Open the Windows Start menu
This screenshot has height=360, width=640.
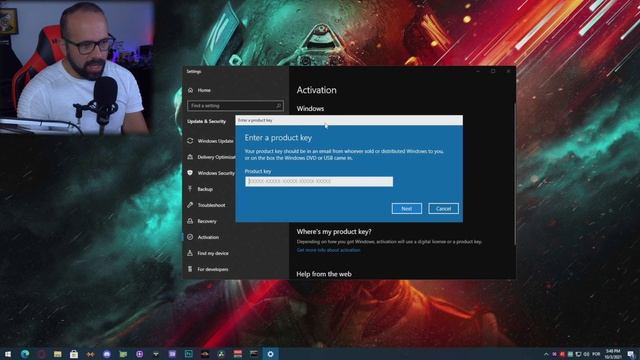coord(8,354)
